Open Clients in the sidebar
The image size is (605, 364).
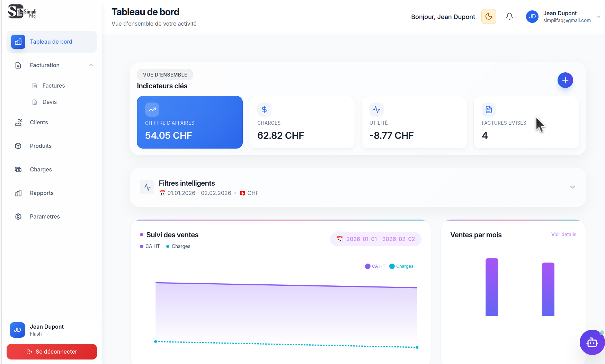(x=39, y=122)
